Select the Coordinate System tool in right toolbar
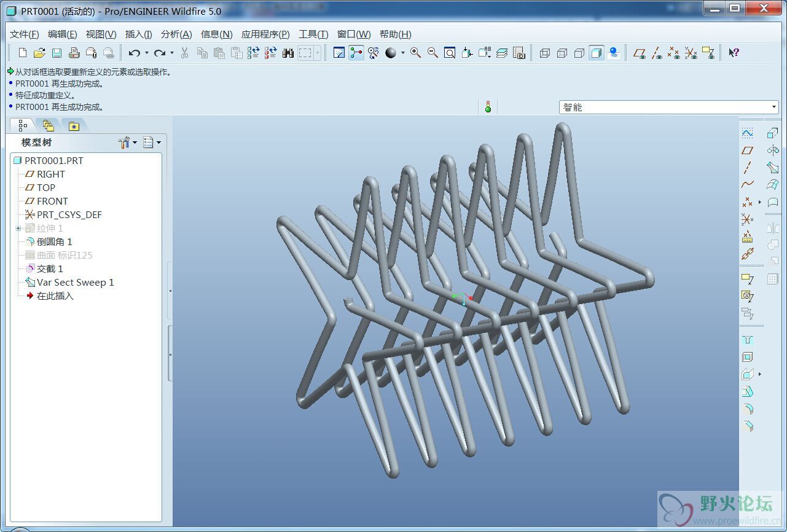Image resolution: width=787 pixels, height=532 pixels. coord(747,219)
